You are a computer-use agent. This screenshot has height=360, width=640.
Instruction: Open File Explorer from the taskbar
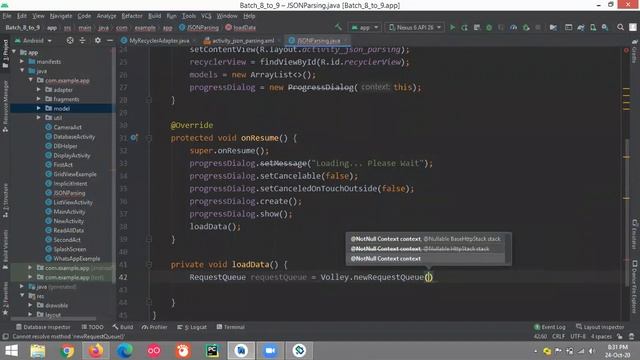coord(38,351)
